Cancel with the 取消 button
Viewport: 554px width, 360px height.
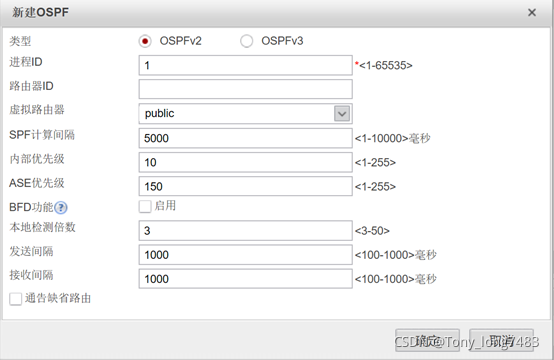click(x=501, y=341)
